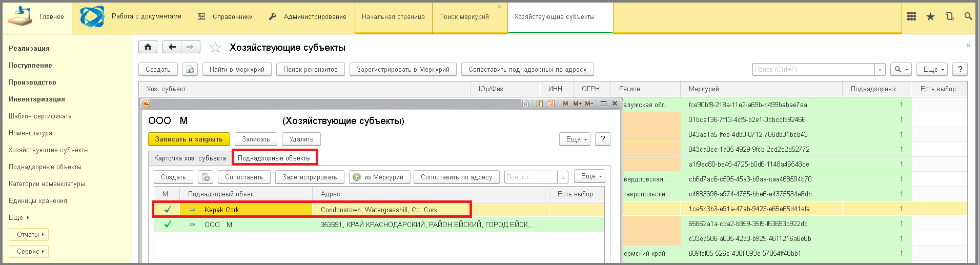Navigate back with the left arrow
The width and height of the screenshot is (980, 265).
tap(172, 47)
